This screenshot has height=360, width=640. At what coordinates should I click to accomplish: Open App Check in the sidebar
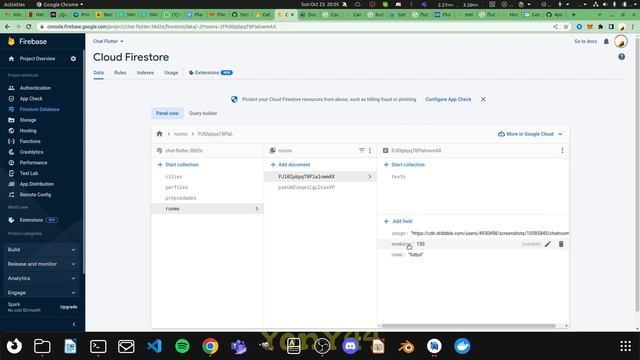coord(31,99)
